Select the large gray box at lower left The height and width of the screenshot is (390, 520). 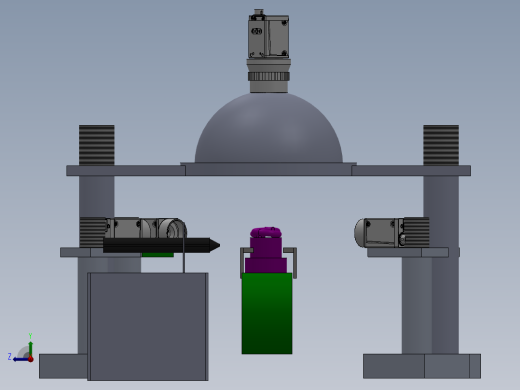pyautogui.click(x=148, y=327)
